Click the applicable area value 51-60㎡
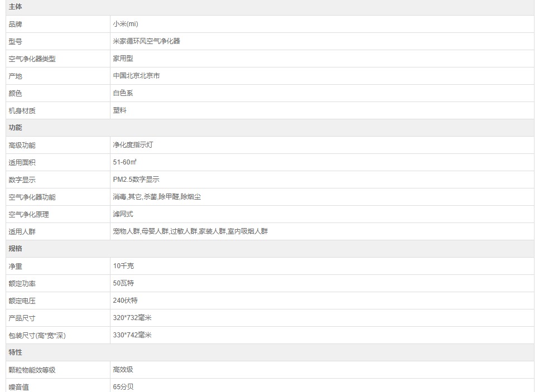The image size is (539, 392). 125,162
